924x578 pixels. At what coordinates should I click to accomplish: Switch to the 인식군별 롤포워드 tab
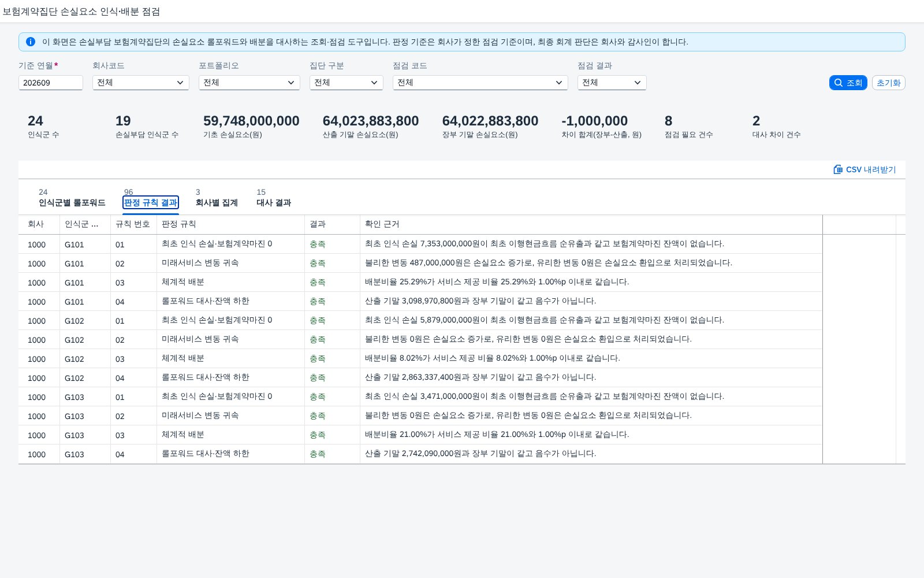pos(72,198)
